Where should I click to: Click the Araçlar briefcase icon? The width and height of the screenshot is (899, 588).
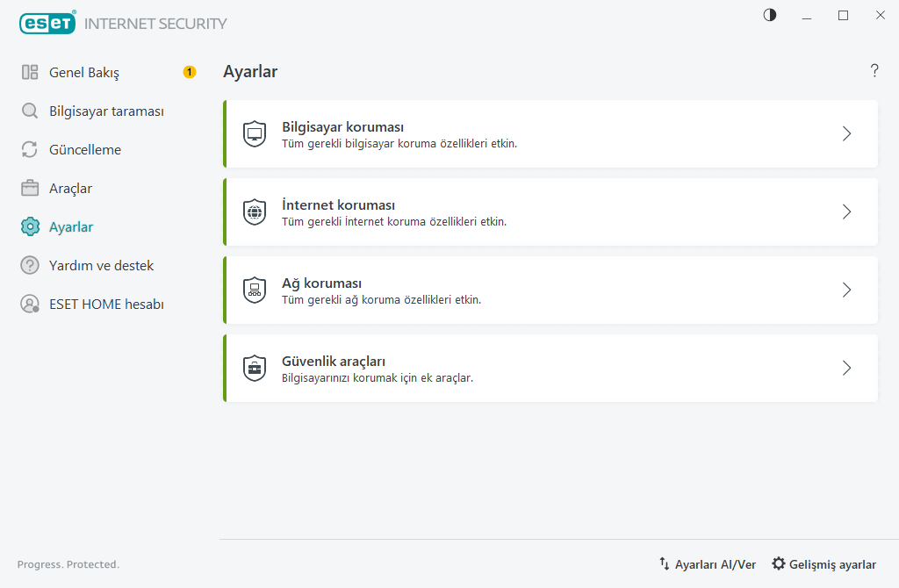(x=30, y=188)
